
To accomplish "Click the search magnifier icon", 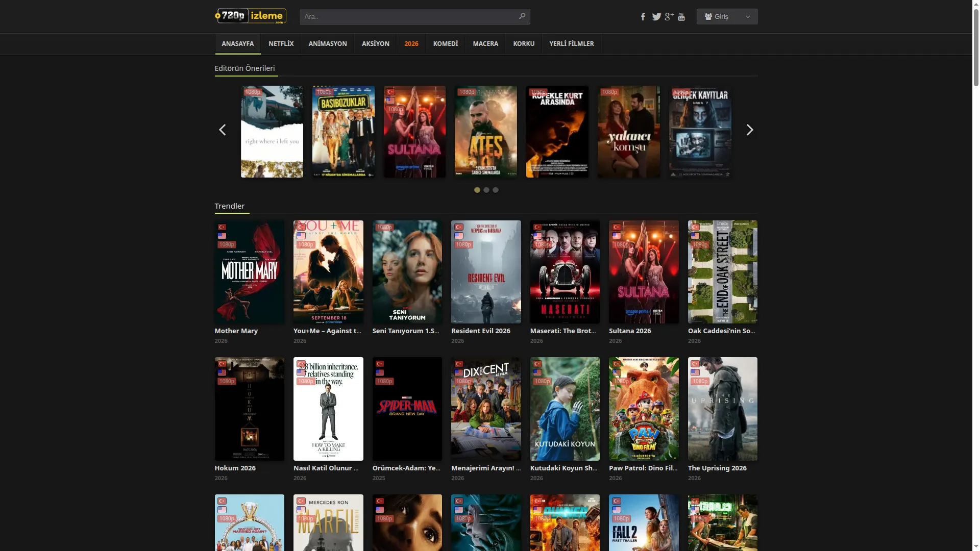I will click(522, 16).
